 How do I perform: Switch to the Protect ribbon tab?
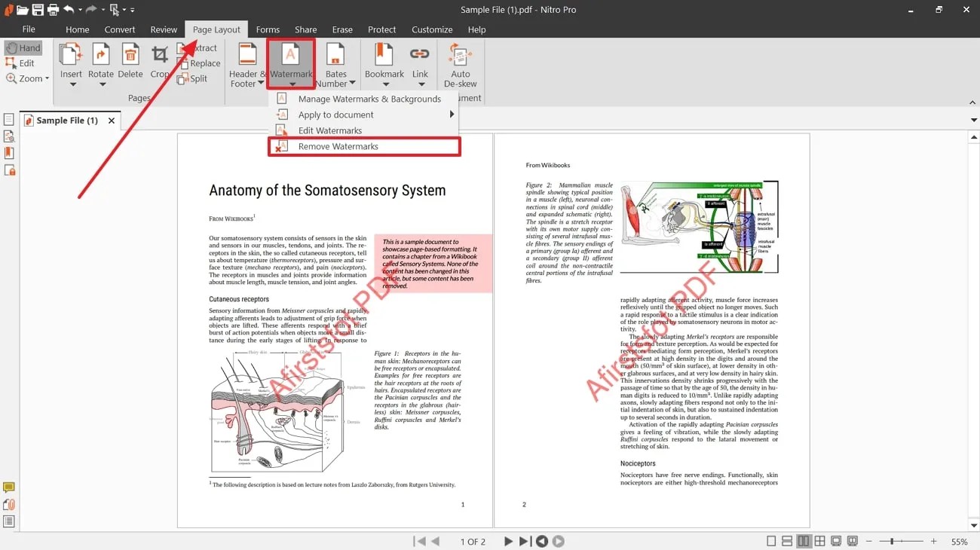[381, 29]
